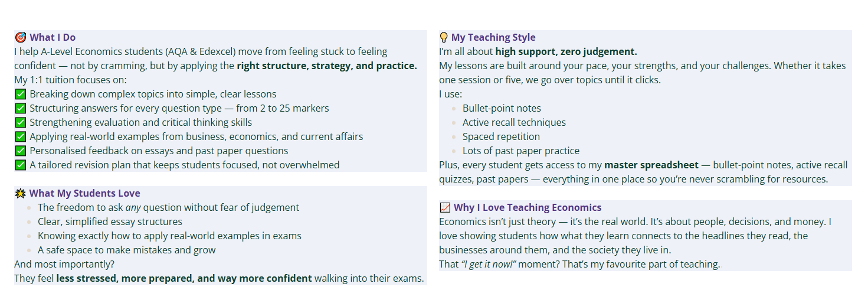Image resolution: width=868 pixels, height=303 pixels.
Task: Click the sparkle emoji beside What My Students Love
Action: point(20,193)
